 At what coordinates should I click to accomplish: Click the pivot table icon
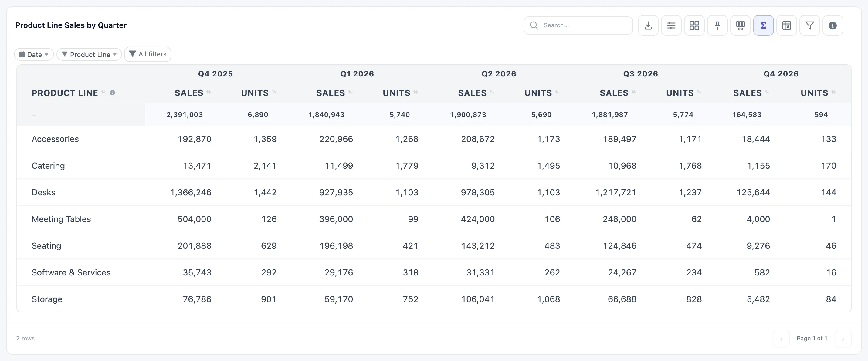(x=786, y=25)
